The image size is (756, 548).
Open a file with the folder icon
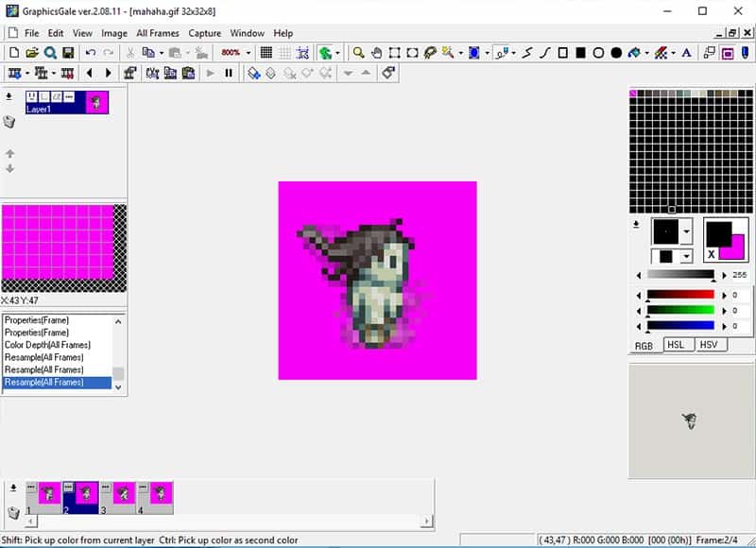32,53
